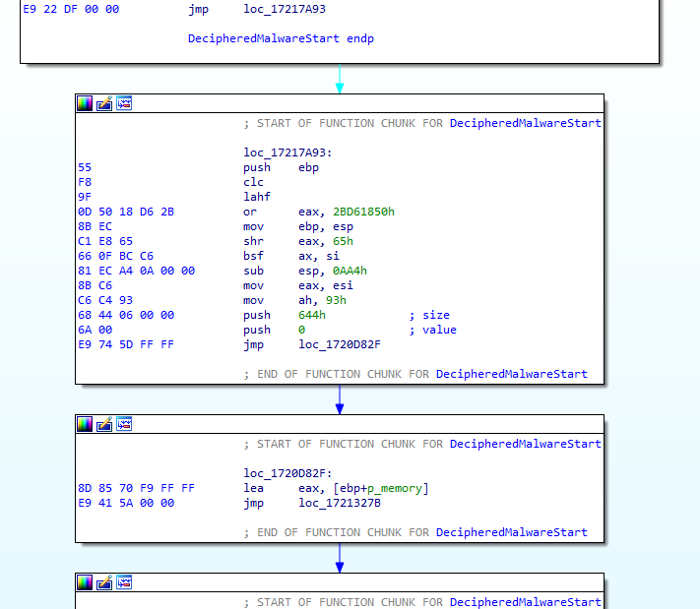
Task: Click DecipheredMalwareStart in the first START OF FUNCTION CHUNK comment
Action: [x=526, y=123]
